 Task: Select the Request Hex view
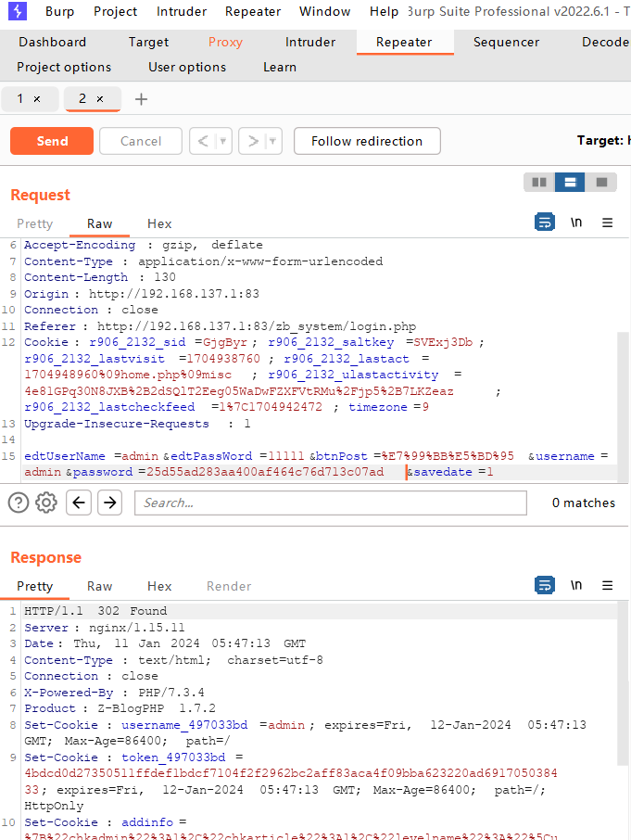[x=159, y=224]
